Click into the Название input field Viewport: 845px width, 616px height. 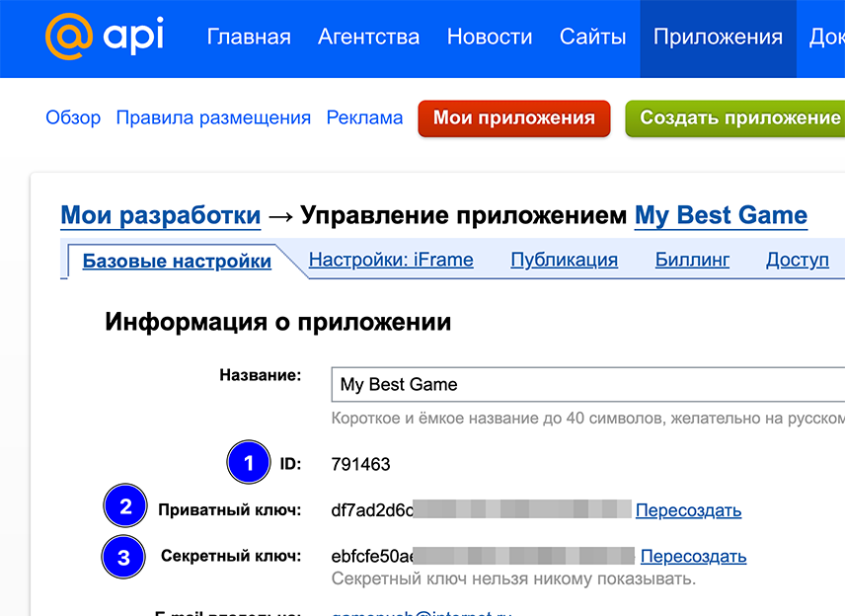pos(588,384)
